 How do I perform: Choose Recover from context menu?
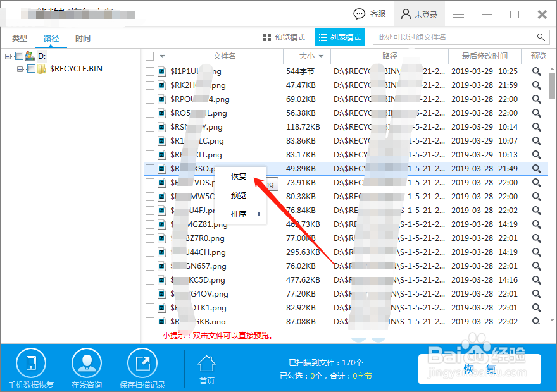[239, 176]
